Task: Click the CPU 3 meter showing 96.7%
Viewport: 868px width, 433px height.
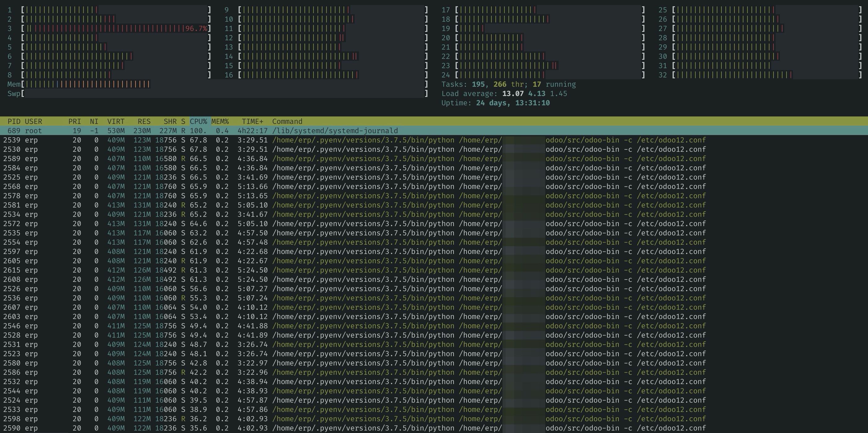Action: tap(116, 28)
